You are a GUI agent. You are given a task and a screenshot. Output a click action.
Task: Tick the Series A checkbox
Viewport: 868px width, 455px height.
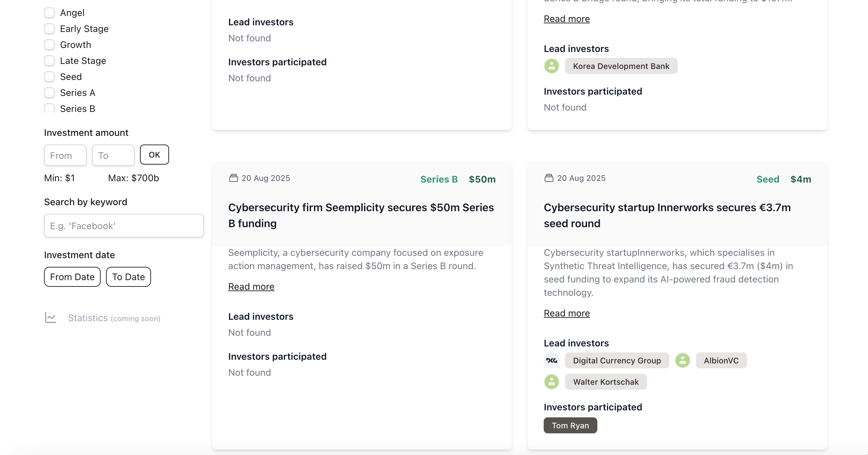(x=50, y=93)
